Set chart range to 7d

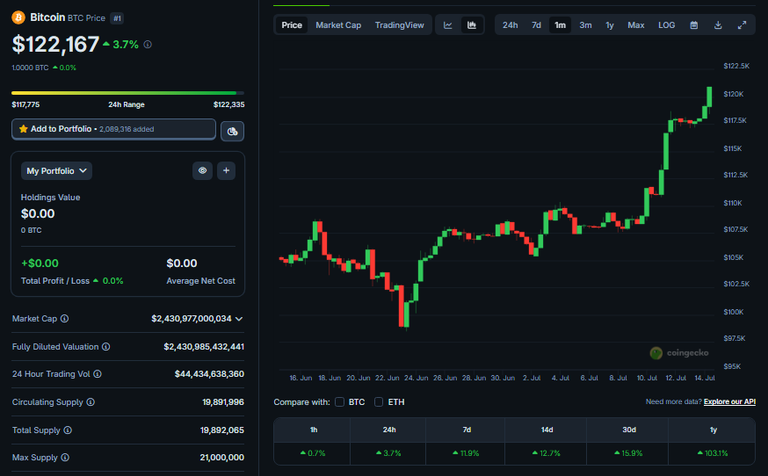pos(536,25)
